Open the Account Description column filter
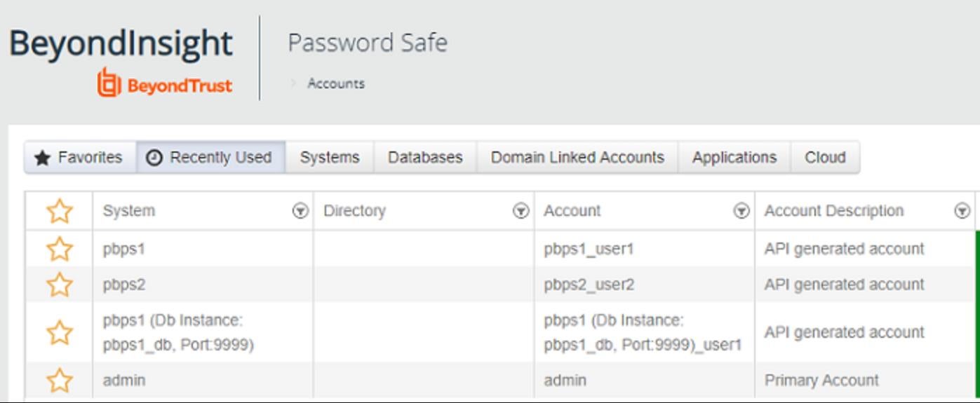This screenshot has height=403, width=980. (x=962, y=211)
